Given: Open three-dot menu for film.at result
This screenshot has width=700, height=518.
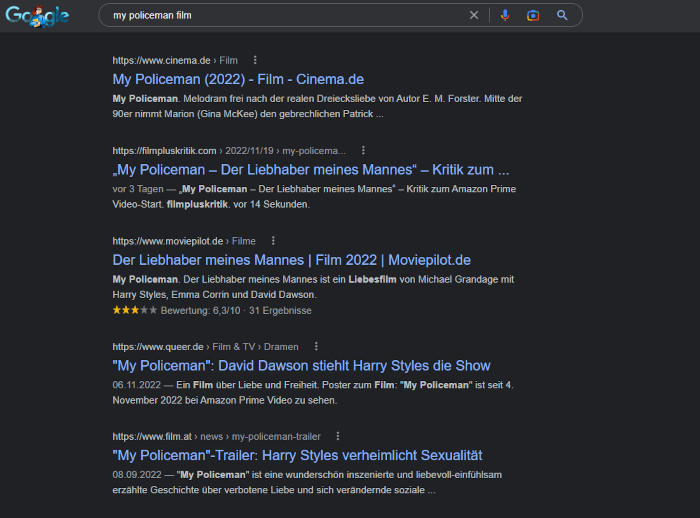Looking at the screenshot, I should 338,436.
